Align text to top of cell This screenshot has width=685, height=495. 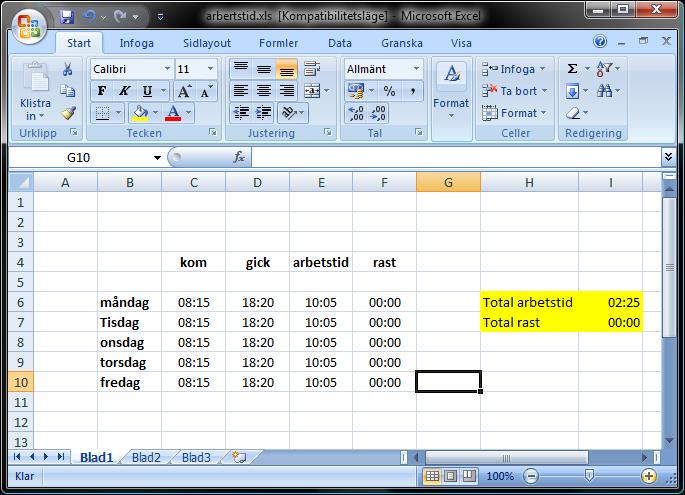click(x=241, y=69)
